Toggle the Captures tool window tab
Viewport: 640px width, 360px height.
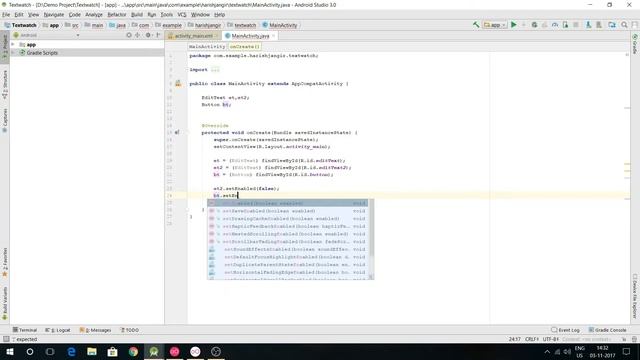[5, 120]
